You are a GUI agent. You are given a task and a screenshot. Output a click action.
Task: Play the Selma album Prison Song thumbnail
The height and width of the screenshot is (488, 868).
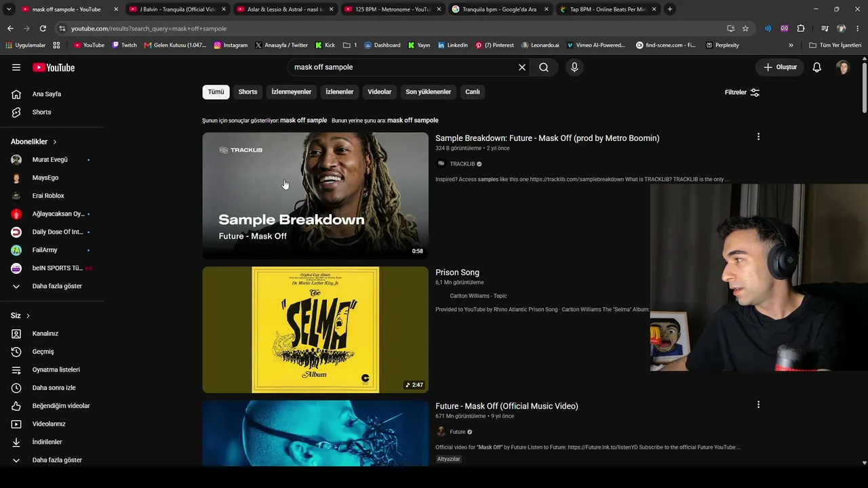click(315, 329)
